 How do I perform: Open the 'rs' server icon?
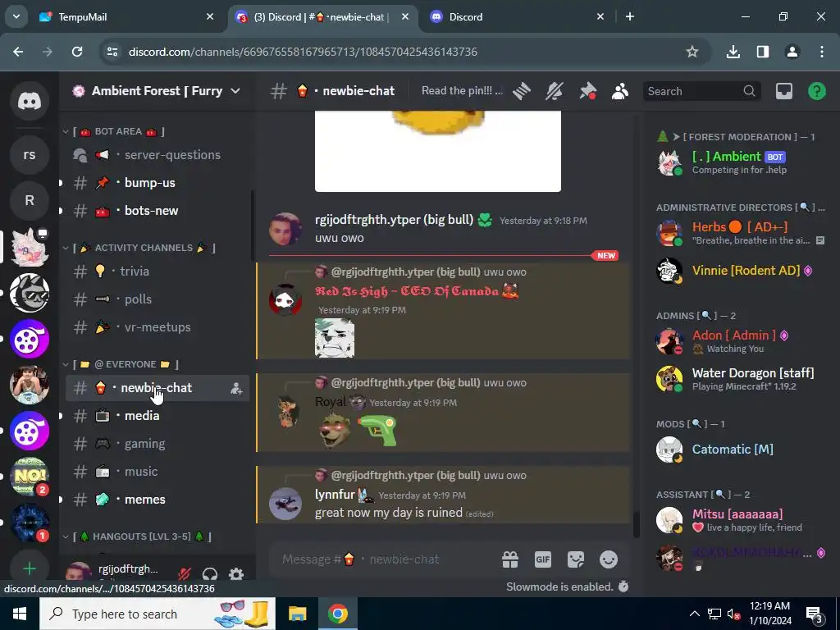30,155
